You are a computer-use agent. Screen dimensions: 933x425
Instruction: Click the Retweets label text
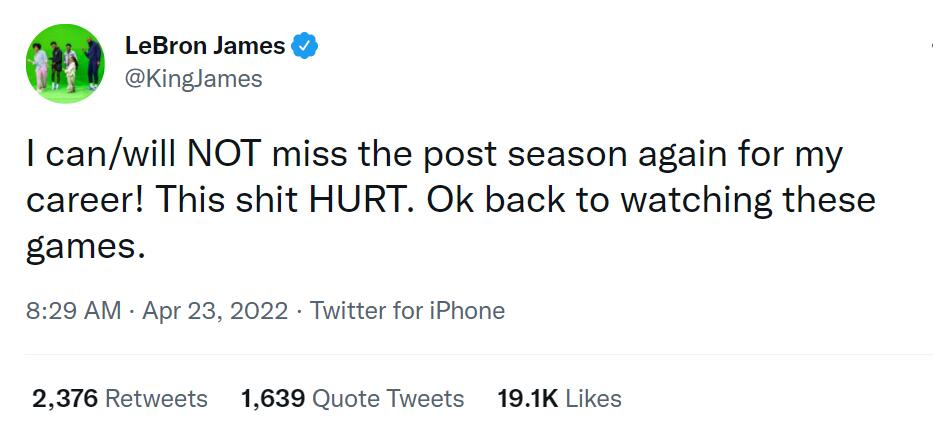pos(156,399)
